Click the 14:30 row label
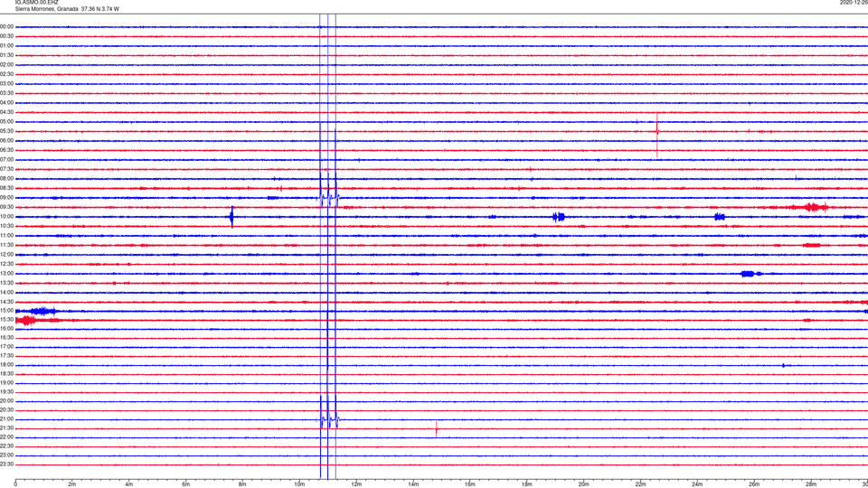Screen dimensions: 868x488 coord(6,302)
